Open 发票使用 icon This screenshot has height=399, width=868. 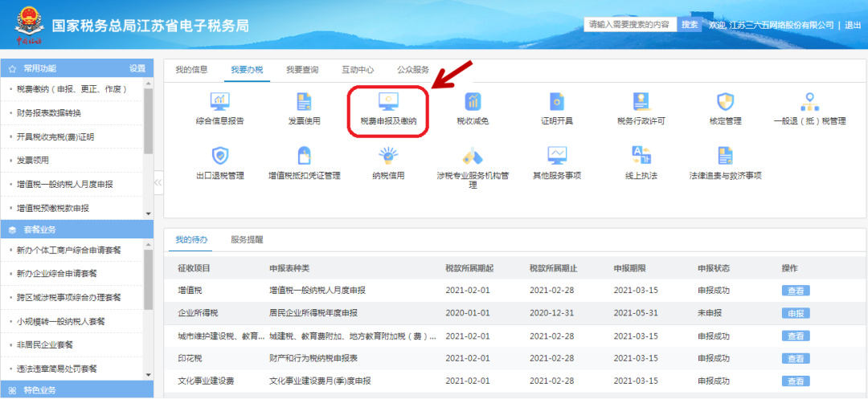coord(305,102)
